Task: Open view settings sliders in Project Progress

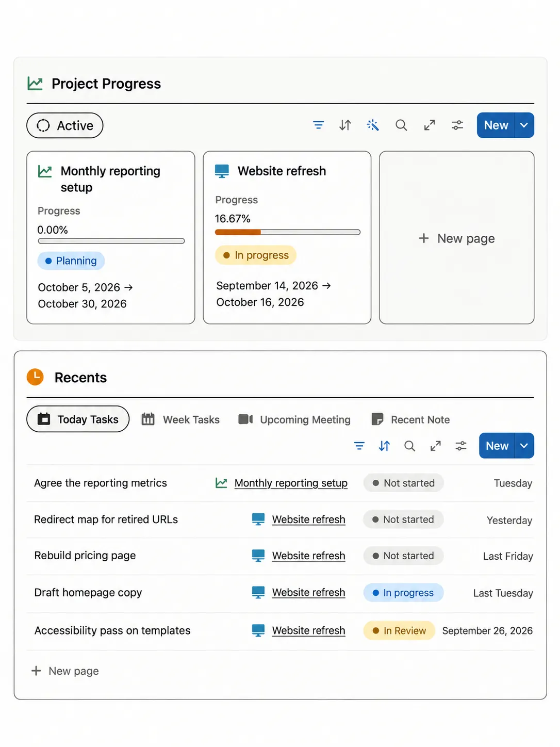Action: pyautogui.click(x=457, y=125)
